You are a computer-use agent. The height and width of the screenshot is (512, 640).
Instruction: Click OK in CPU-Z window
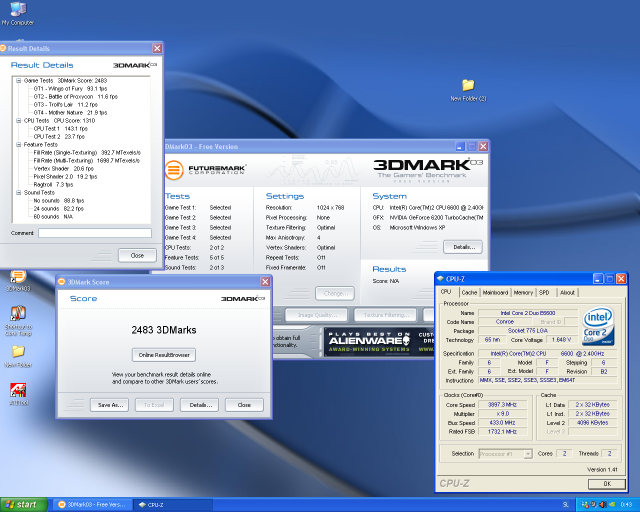coord(607,484)
